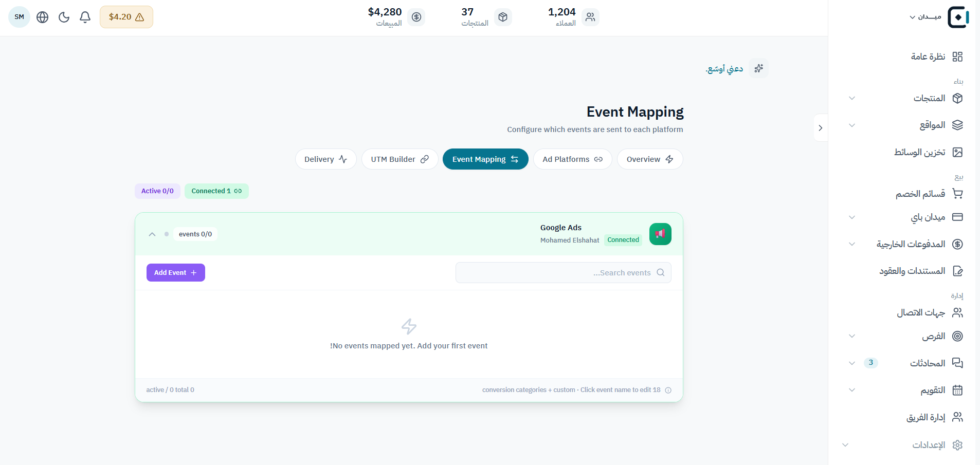Open المستندات والعقود documents item

pos(921,271)
